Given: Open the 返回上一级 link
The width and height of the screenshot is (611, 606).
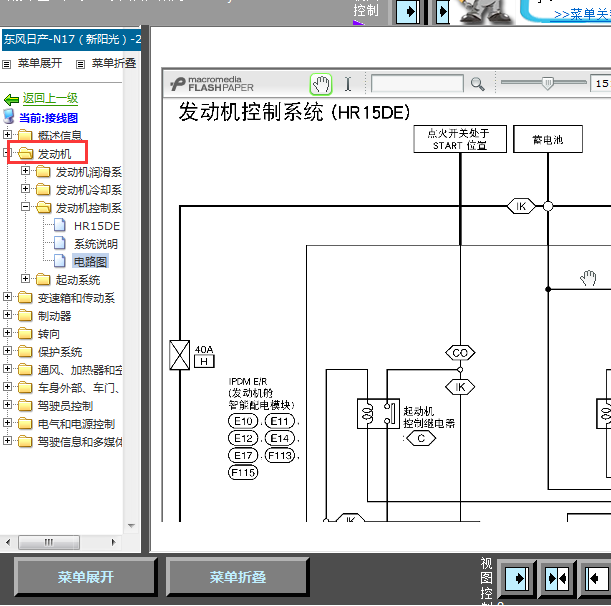Looking at the screenshot, I should [50, 99].
